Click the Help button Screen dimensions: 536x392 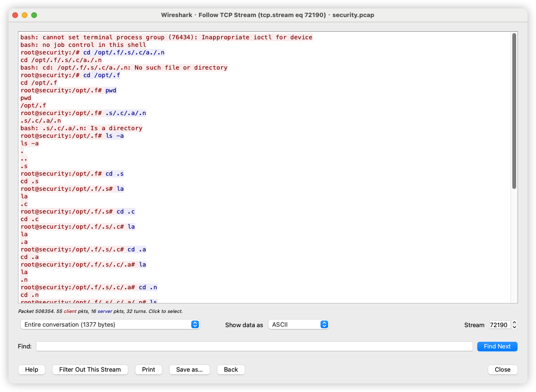coord(31,369)
